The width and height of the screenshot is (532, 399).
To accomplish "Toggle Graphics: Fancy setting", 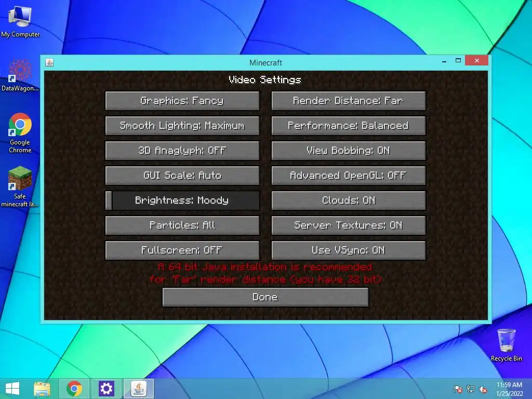I will click(x=182, y=101).
